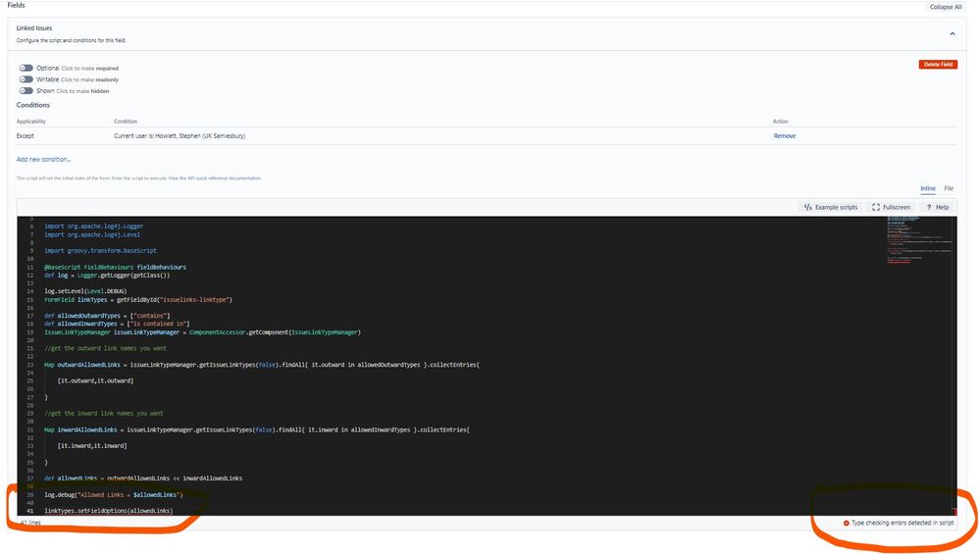
Task: Click Add new condition link
Action: 43,159
